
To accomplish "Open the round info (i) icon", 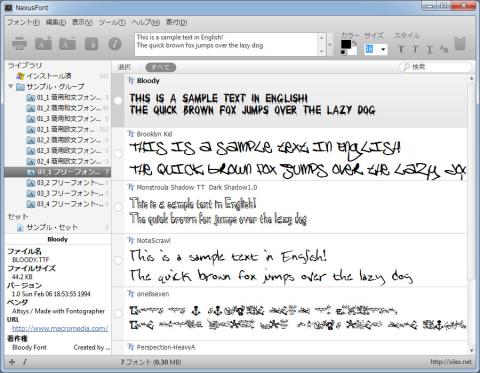I will click(115, 44).
